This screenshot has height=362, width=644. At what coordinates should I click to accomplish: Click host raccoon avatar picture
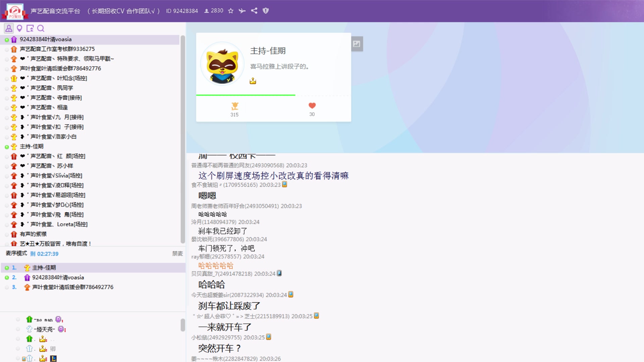[222, 64]
